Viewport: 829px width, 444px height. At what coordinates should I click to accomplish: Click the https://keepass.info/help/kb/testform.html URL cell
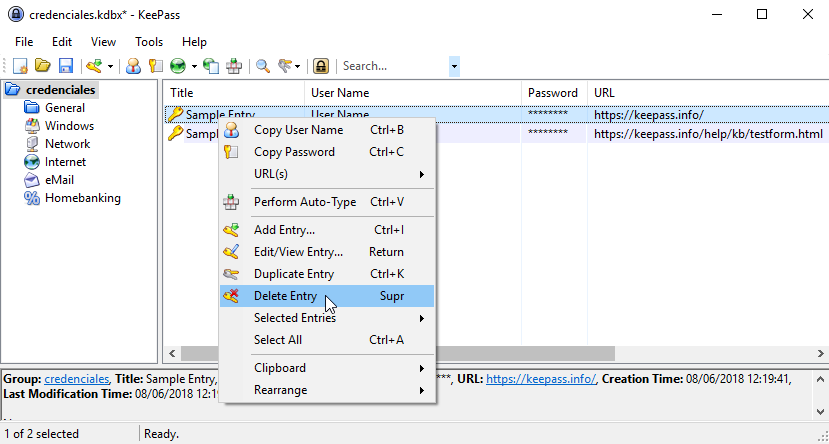pos(708,134)
